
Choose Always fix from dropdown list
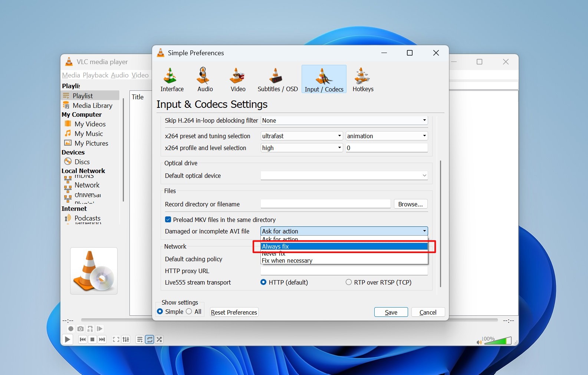tap(344, 246)
